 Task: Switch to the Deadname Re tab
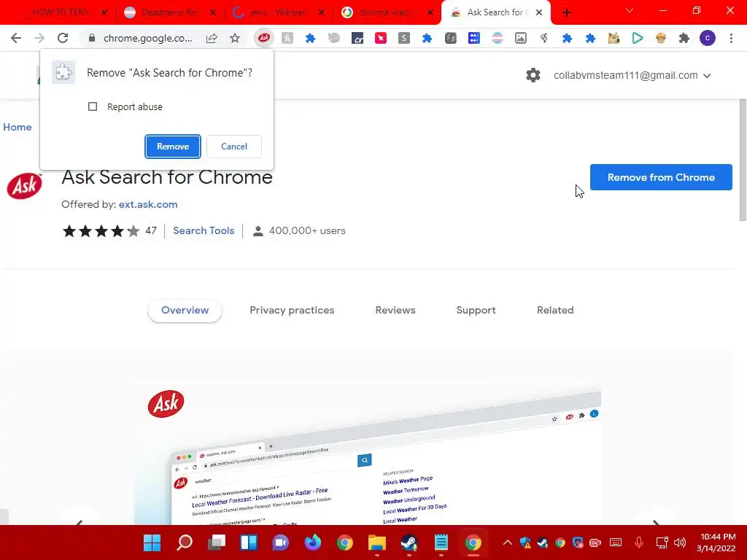click(169, 12)
